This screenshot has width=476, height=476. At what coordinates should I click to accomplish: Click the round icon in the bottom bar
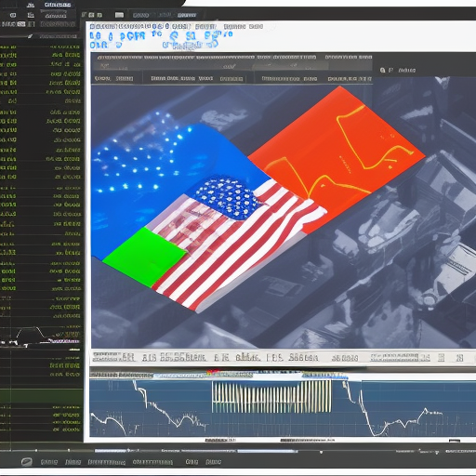coord(27,462)
